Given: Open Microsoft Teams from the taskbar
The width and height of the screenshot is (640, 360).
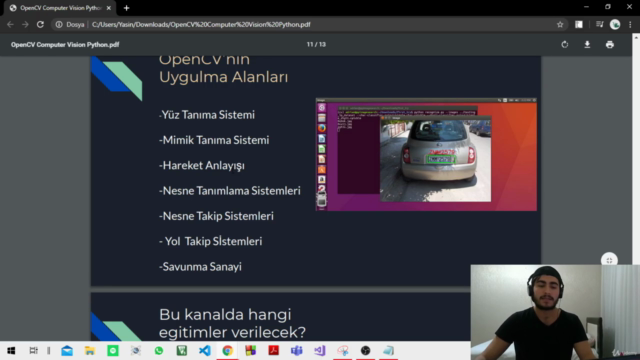Looking at the screenshot, I should click(297, 350).
